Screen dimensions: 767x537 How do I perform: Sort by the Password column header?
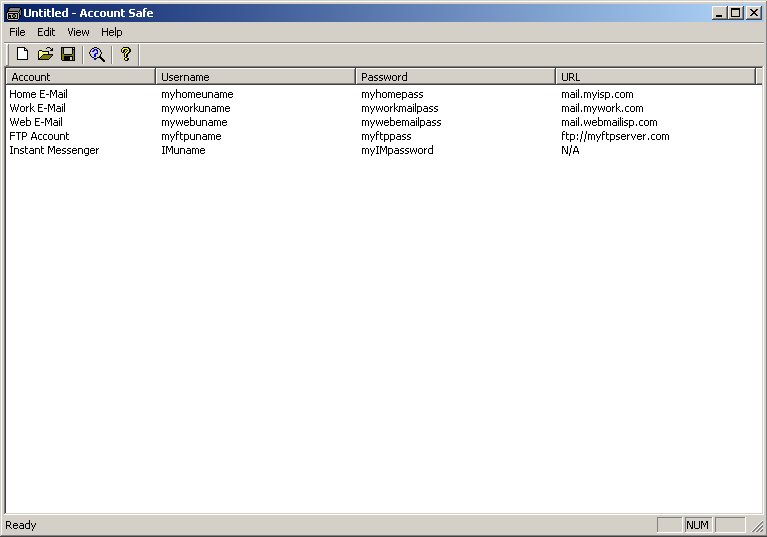click(x=456, y=77)
